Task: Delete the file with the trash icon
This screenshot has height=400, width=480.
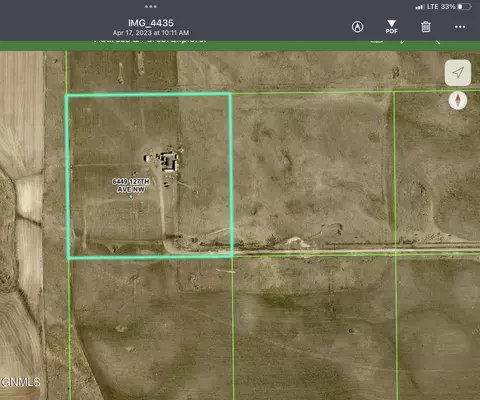Action: coord(426,27)
